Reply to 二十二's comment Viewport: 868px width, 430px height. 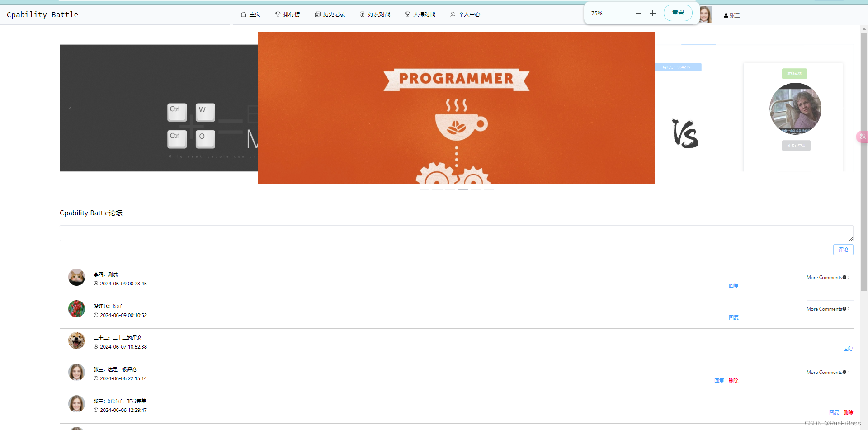pyautogui.click(x=849, y=349)
